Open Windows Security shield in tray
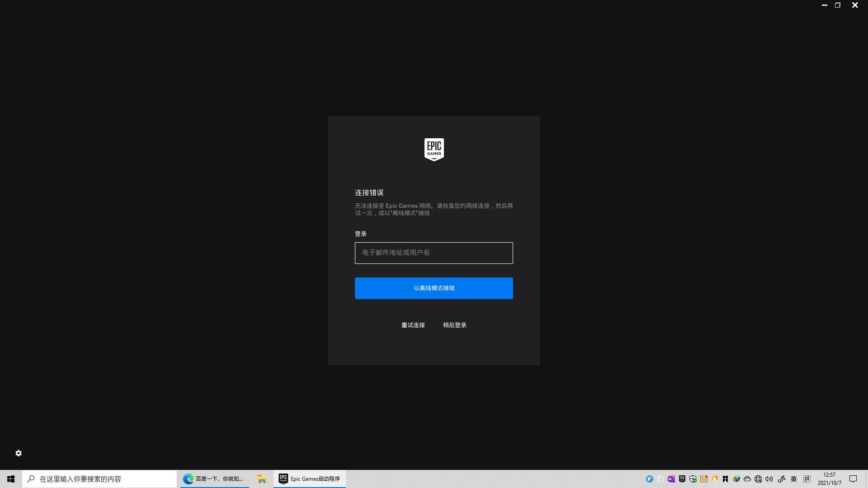Viewport: 868px width, 488px height. (x=693, y=479)
